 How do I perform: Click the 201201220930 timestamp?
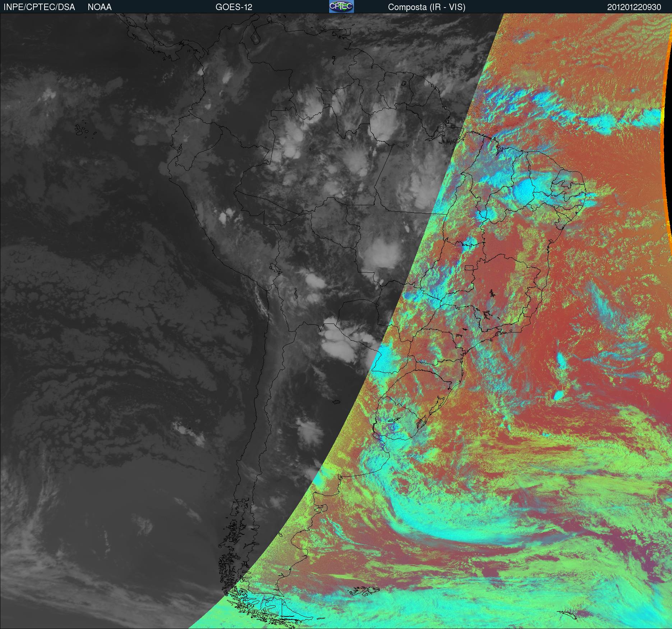pos(634,7)
